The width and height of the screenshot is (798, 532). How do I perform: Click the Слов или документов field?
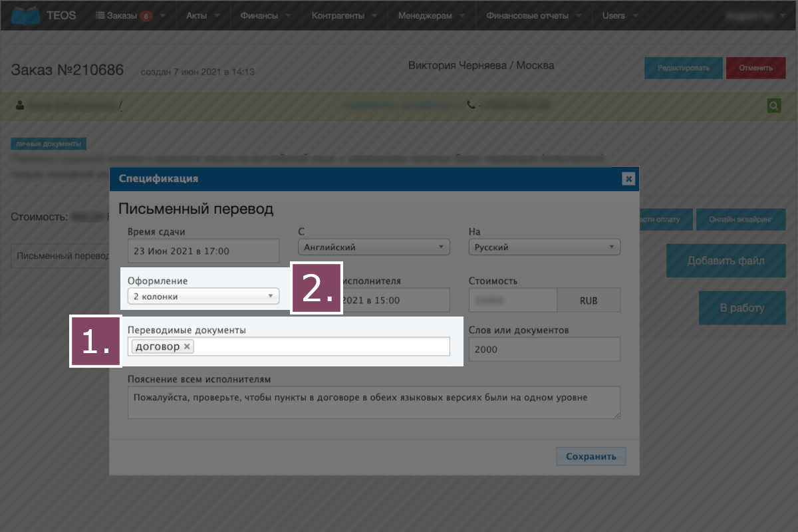click(x=544, y=349)
